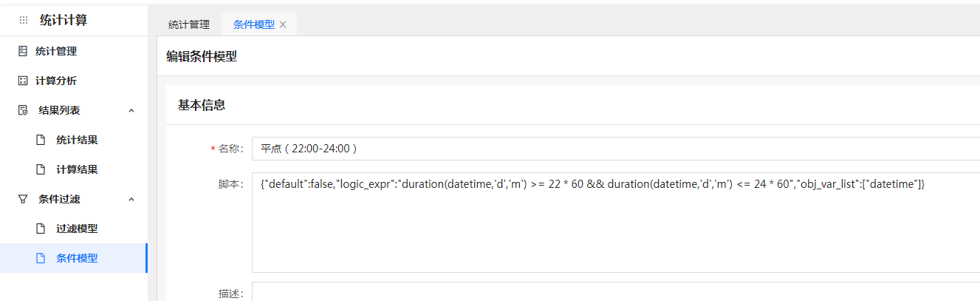
Task: Click the 结果列表 list icon
Action: click(x=23, y=110)
